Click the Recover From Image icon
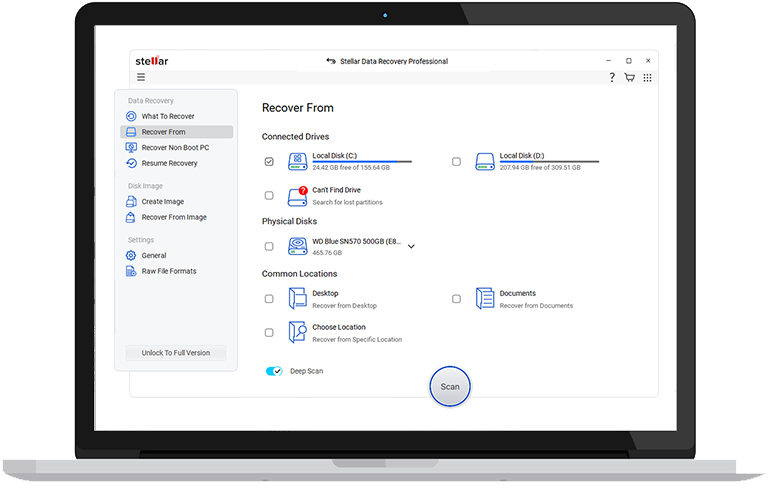 tap(130, 217)
